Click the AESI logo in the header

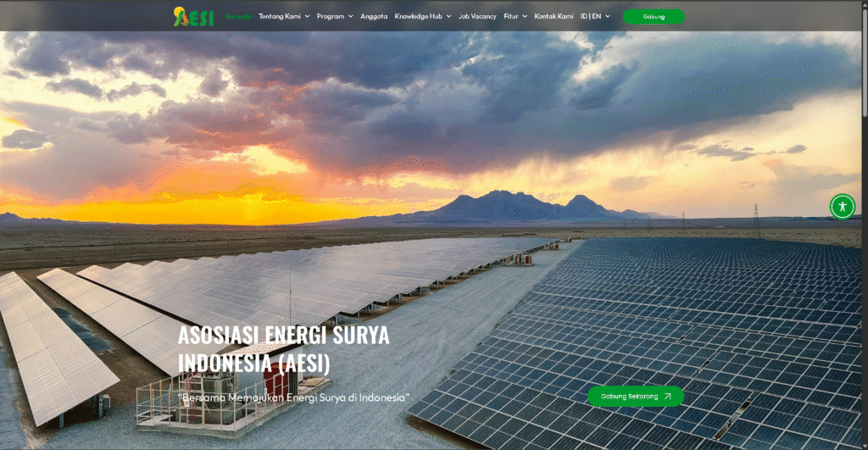194,17
